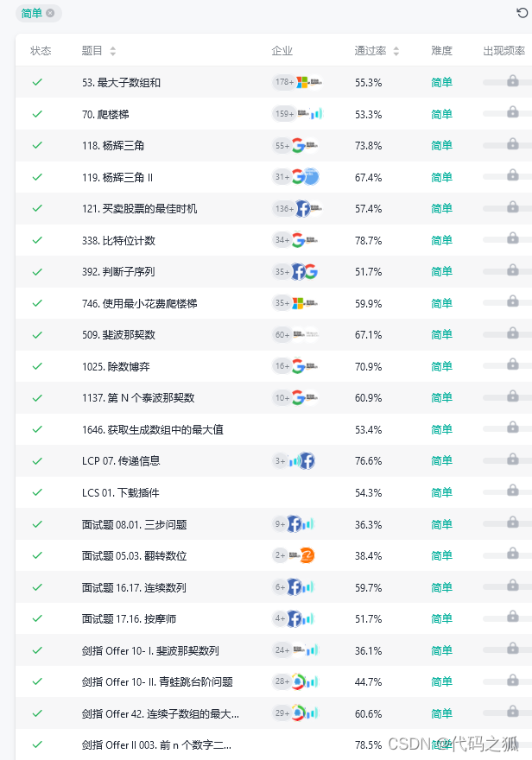Remove the 简单 filter tag
The height and width of the screenshot is (760, 532).
(50, 14)
